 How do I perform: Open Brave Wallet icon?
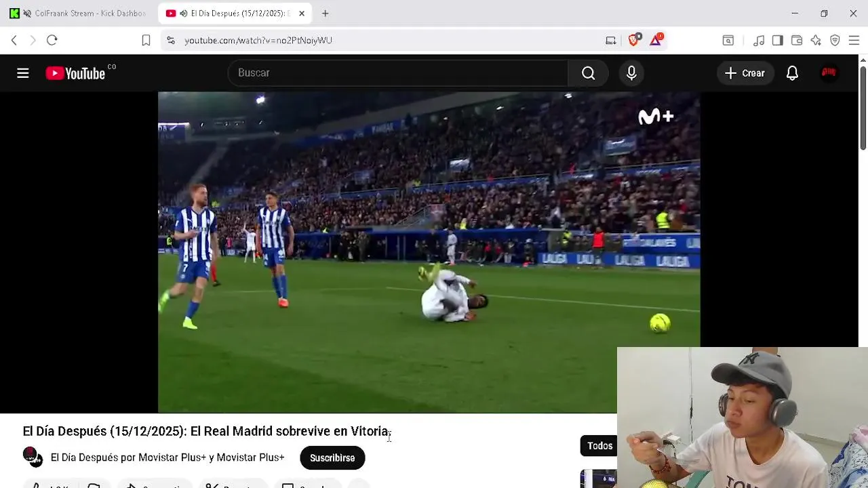797,41
